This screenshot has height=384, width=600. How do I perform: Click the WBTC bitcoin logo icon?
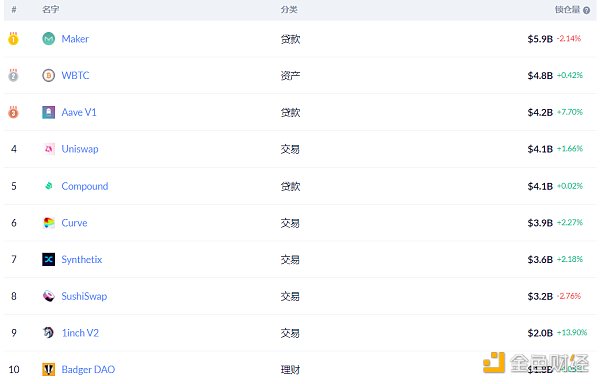click(x=49, y=75)
